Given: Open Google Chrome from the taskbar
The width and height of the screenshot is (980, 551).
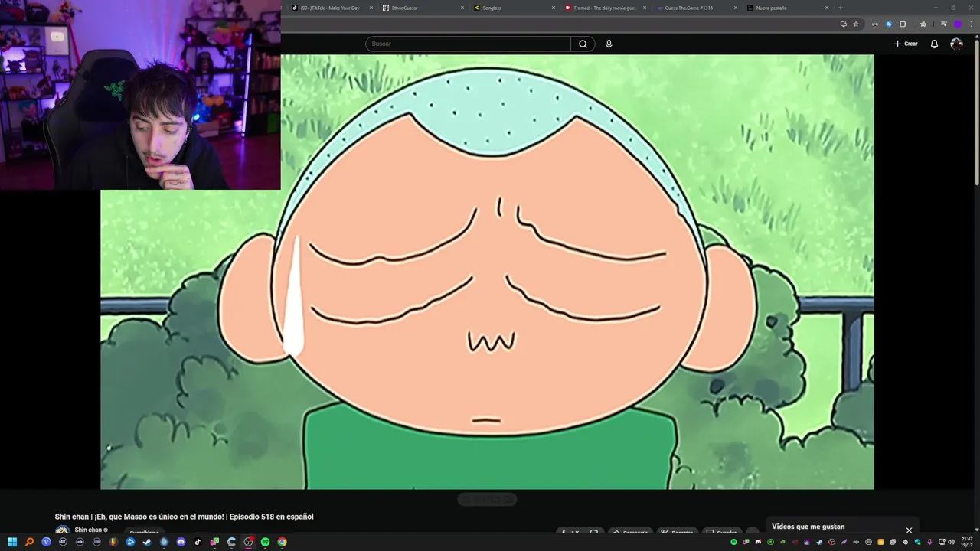Looking at the screenshot, I should (282, 542).
